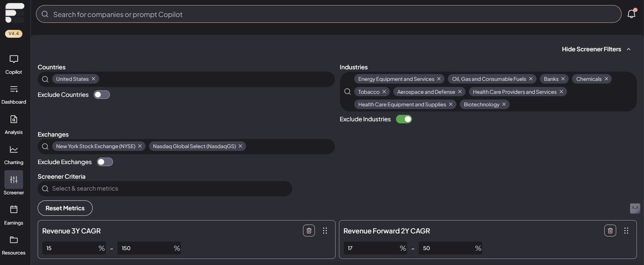Click inside the Exchanges filter field
Viewport: 644px width, 265px height.
click(186, 146)
